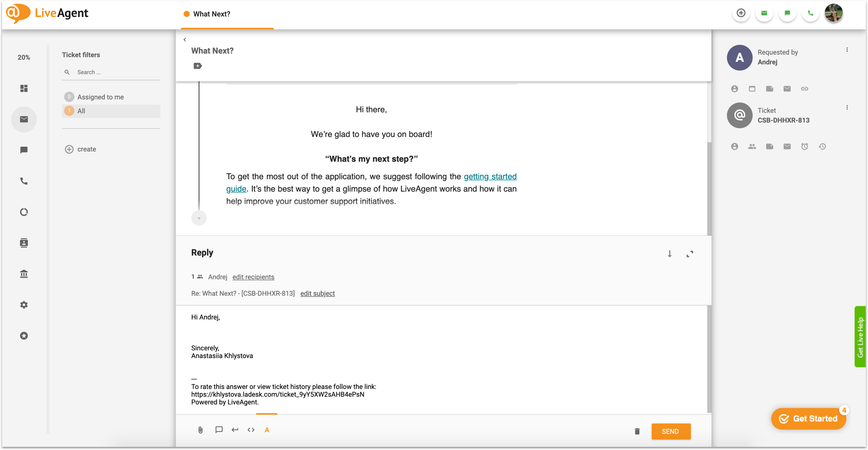
Task: Click the tag icon under Ticket
Action: tap(770, 146)
